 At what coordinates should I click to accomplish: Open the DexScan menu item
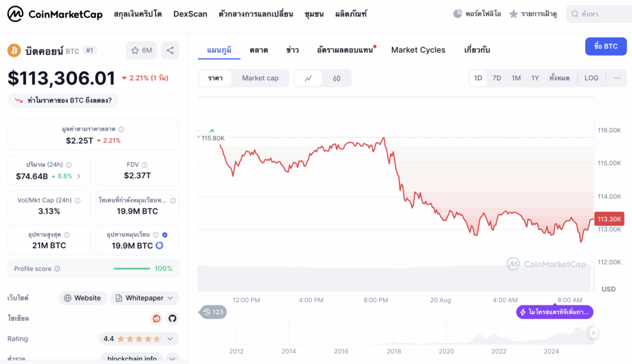pos(190,14)
